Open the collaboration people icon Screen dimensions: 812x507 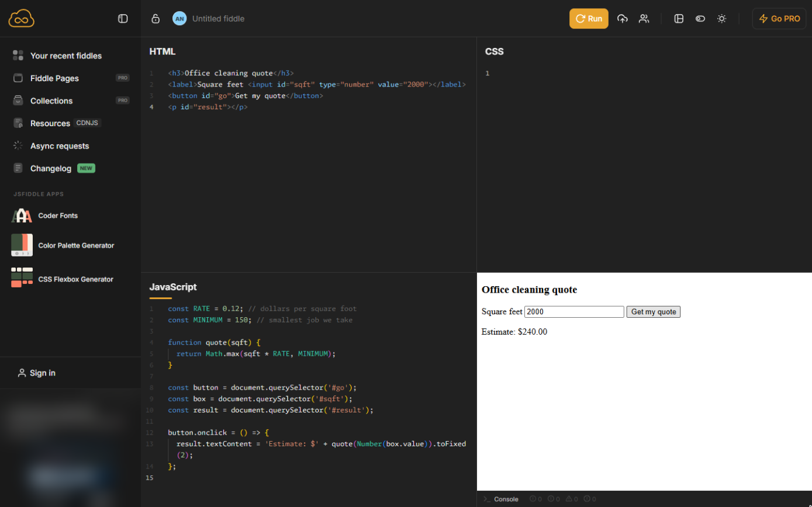pyautogui.click(x=644, y=19)
